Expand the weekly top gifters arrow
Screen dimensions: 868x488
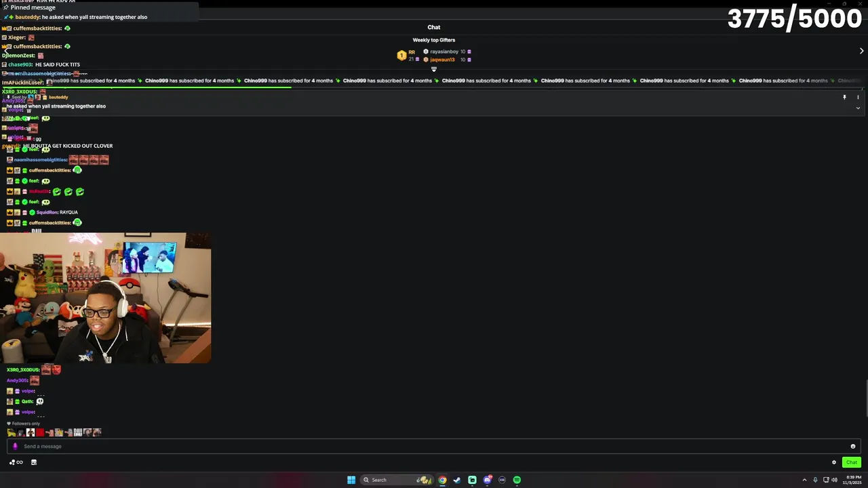pyautogui.click(x=861, y=51)
